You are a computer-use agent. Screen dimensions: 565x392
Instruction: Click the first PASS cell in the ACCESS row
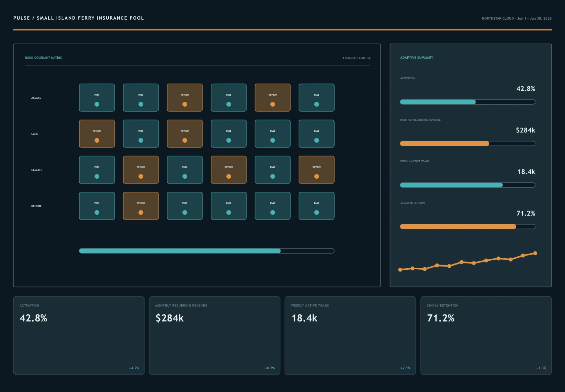tap(97, 98)
